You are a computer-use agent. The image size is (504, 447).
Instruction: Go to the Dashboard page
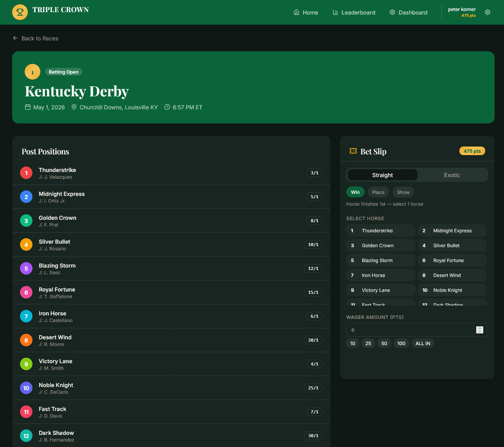click(x=408, y=13)
